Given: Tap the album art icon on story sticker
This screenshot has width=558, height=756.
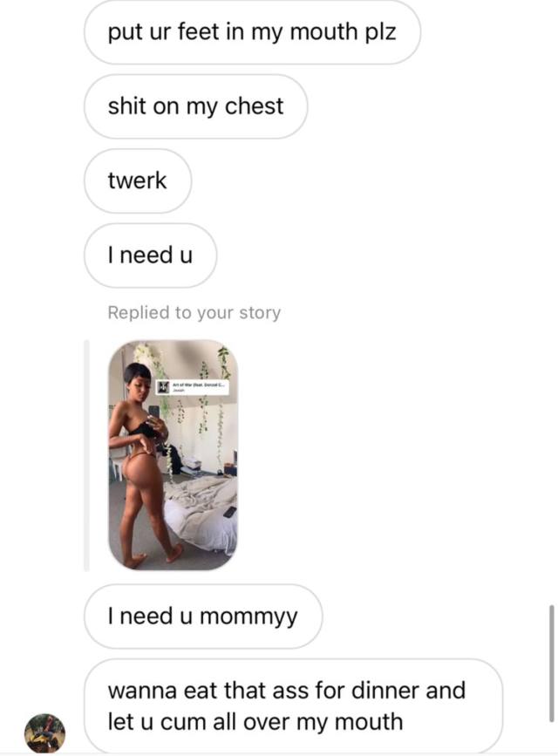Looking at the screenshot, I should point(163,387).
